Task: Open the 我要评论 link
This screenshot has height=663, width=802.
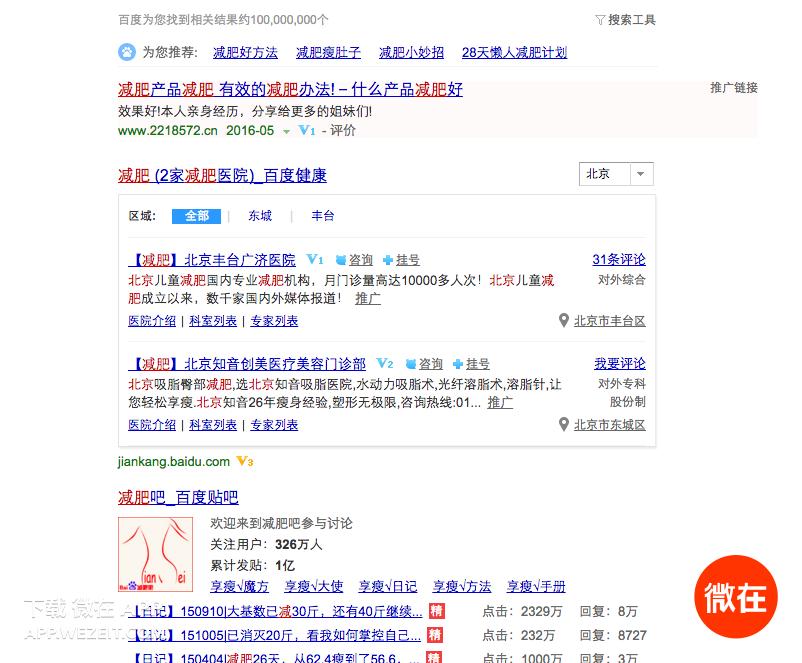Action: pos(621,364)
